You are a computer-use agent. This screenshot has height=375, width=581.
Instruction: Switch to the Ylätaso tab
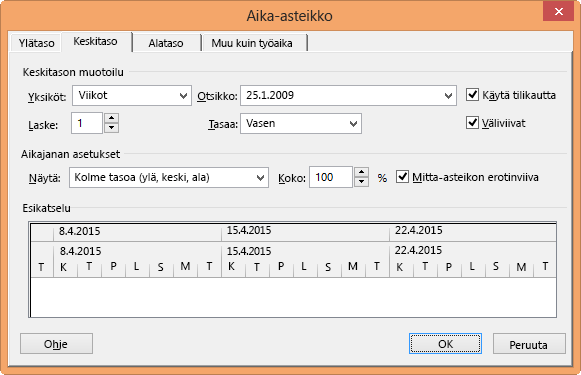pyautogui.click(x=36, y=43)
